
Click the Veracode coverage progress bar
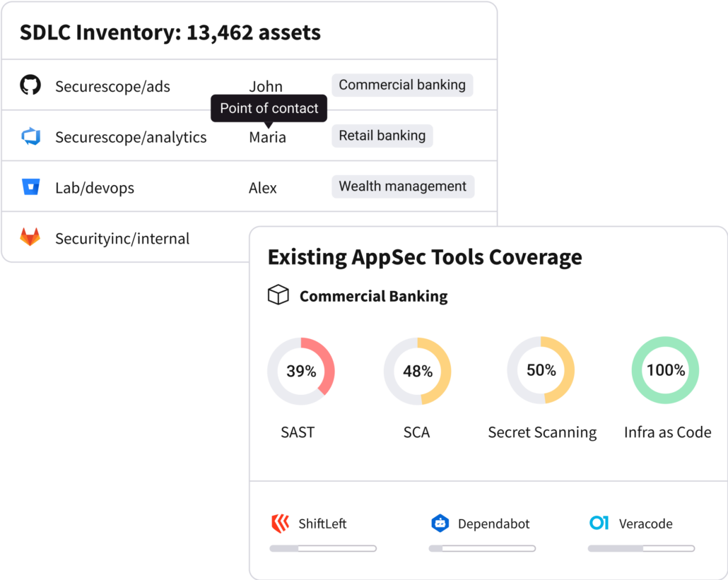(x=641, y=548)
